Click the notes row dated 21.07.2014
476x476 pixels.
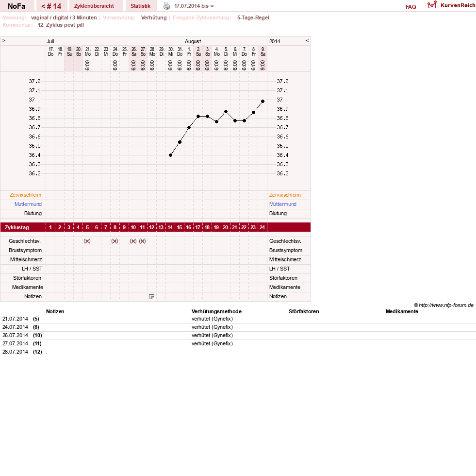tap(238, 319)
